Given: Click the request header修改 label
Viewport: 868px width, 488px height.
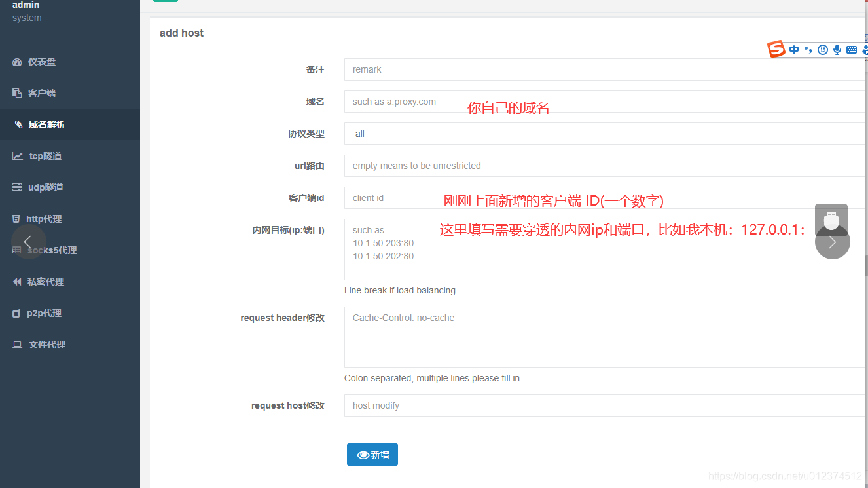Looking at the screenshot, I should [283, 318].
